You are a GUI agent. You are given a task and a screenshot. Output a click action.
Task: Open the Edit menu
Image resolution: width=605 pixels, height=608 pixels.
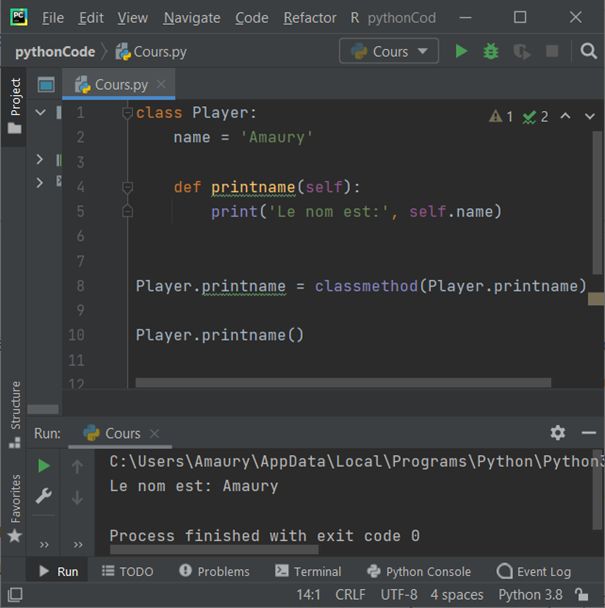tap(91, 18)
